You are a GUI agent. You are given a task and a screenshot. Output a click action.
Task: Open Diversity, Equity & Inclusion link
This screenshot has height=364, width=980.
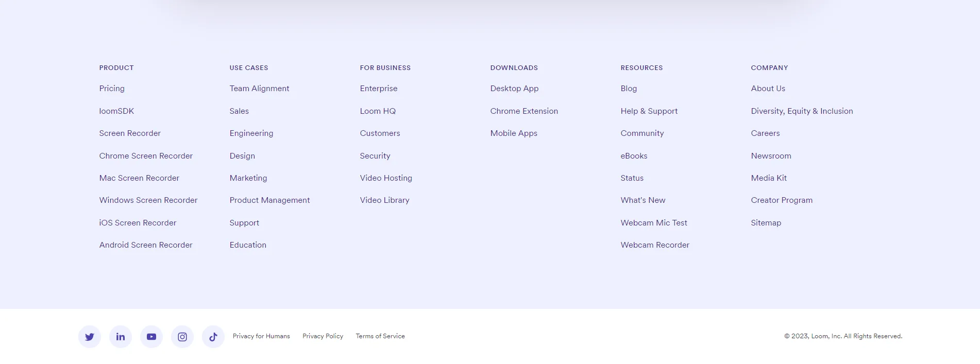802,111
